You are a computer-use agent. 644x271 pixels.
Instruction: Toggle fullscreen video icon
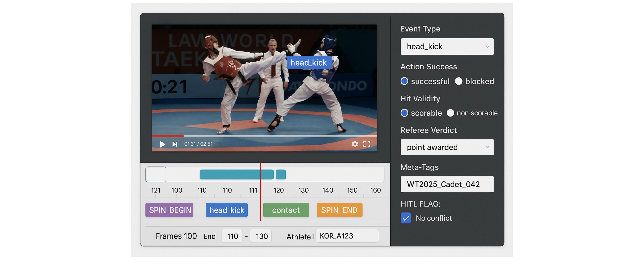tap(366, 144)
